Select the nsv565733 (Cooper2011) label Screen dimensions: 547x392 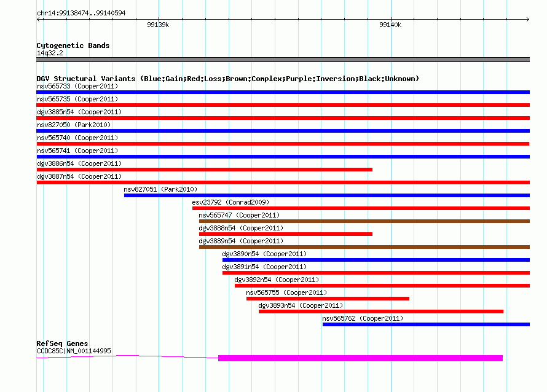tap(77, 86)
